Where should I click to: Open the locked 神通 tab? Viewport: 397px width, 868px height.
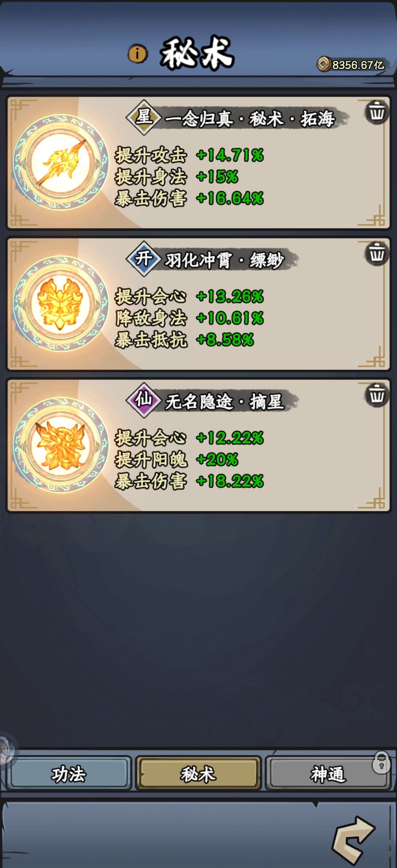pyautogui.click(x=328, y=775)
